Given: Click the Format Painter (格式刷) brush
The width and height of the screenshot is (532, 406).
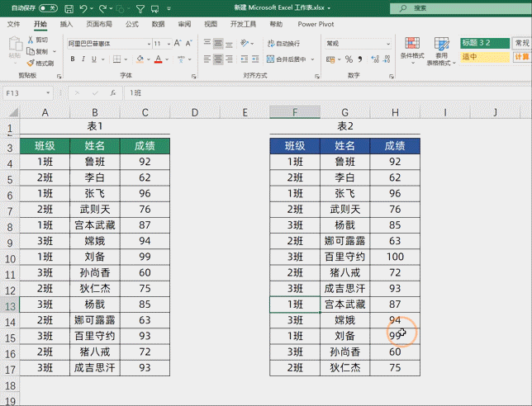Looking at the screenshot, I should [40, 63].
